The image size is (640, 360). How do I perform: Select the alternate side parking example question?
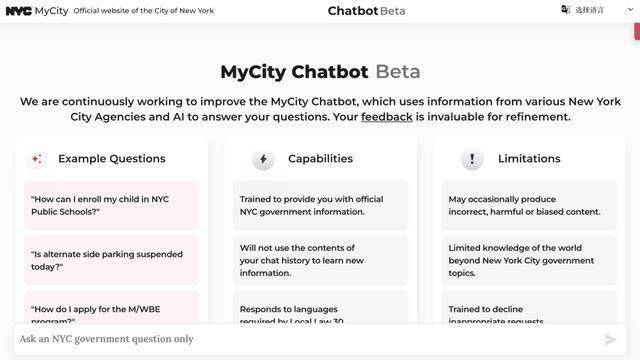click(x=112, y=260)
